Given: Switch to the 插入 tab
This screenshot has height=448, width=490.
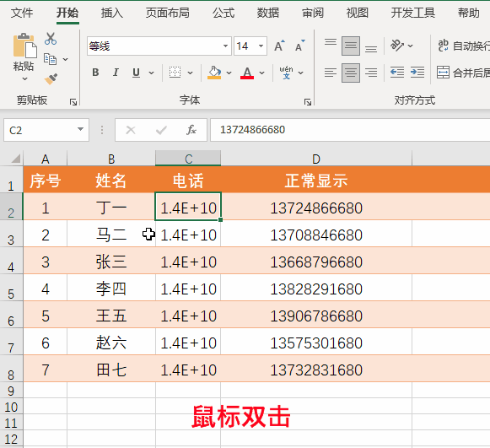Looking at the screenshot, I should (x=112, y=13).
